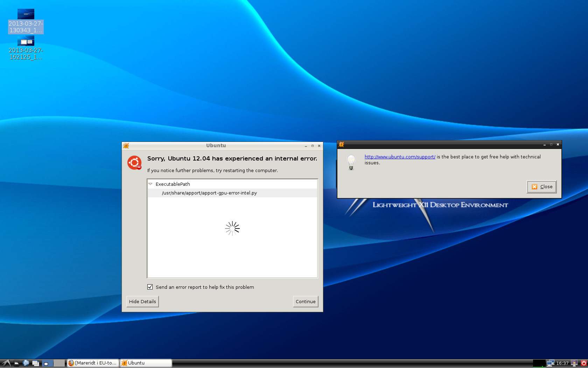This screenshot has height=368, width=588.
Task: Open window menu icon of Ubuntu error dialog
Action: pyautogui.click(x=126, y=145)
